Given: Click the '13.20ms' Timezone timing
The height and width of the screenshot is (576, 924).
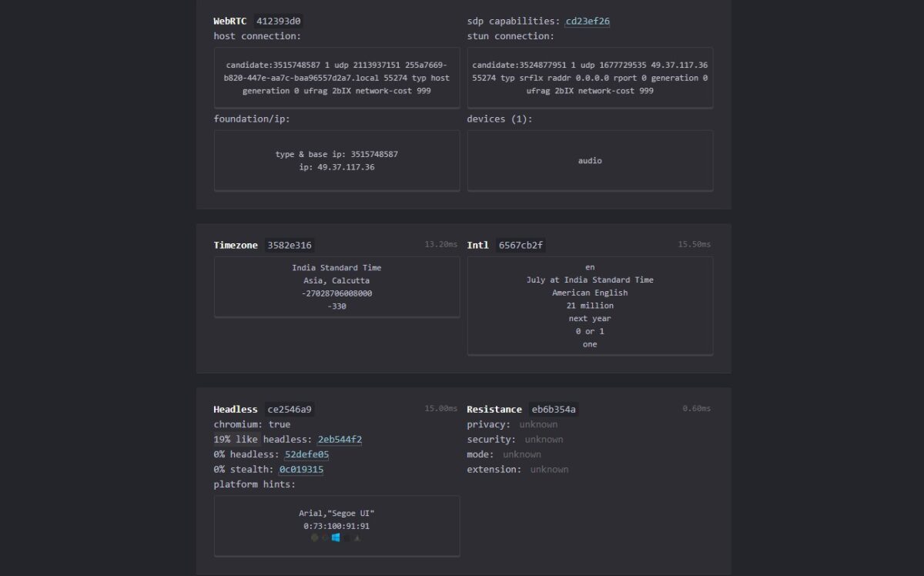Looking at the screenshot, I should pyautogui.click(x=441, y=245).
